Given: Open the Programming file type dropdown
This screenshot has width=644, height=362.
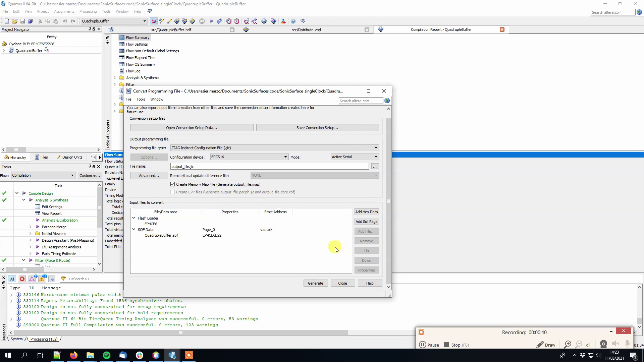Looking at the screenshot, I should [x=376, y=147].
